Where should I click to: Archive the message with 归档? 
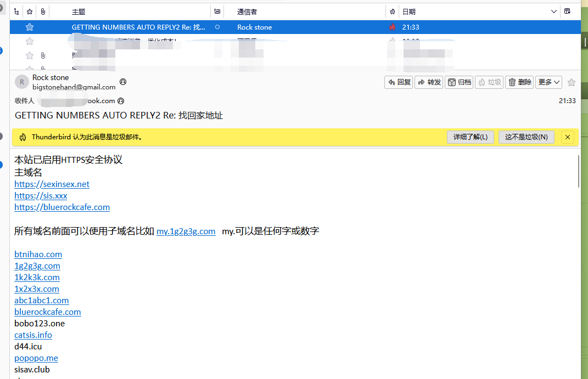pyautogui.click(x=459, y=82)
